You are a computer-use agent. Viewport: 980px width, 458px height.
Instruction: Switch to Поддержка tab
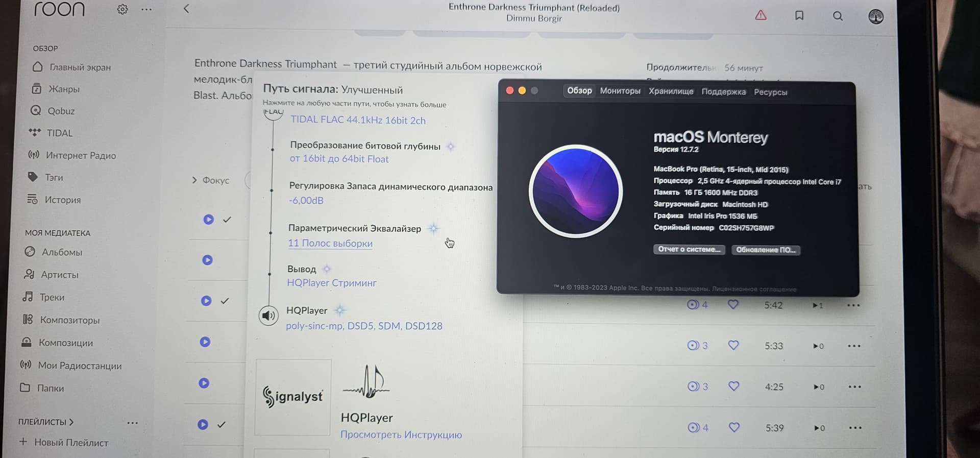click(x=723, y=92)
